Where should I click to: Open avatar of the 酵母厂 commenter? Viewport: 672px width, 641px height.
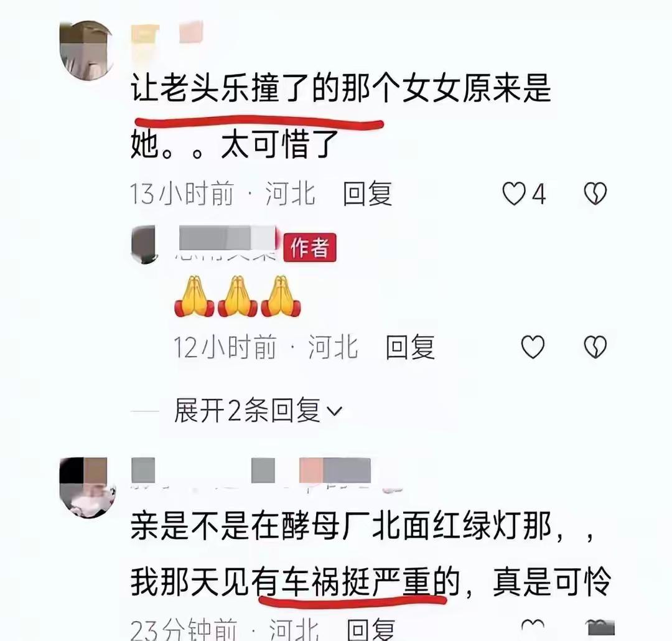coord(88,487)
